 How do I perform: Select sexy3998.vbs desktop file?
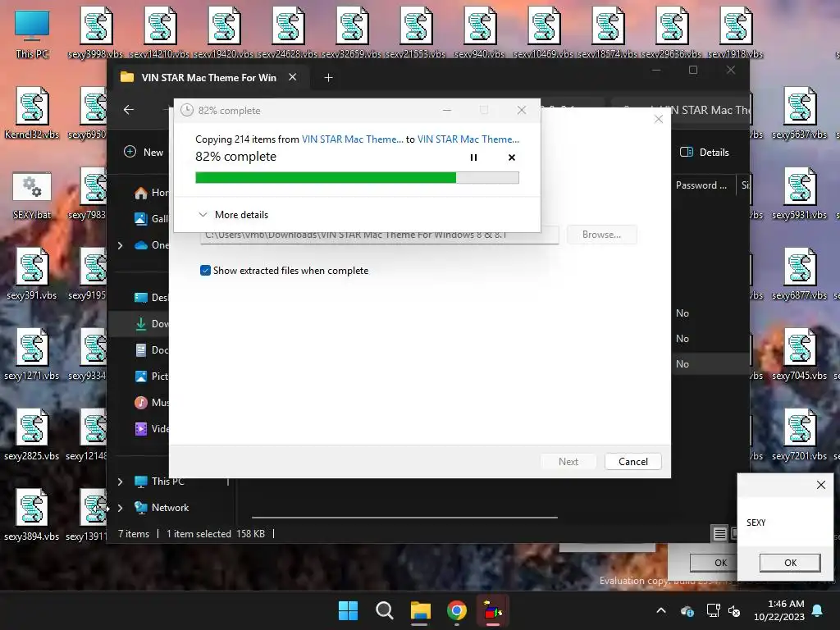(x=96, y=32)
